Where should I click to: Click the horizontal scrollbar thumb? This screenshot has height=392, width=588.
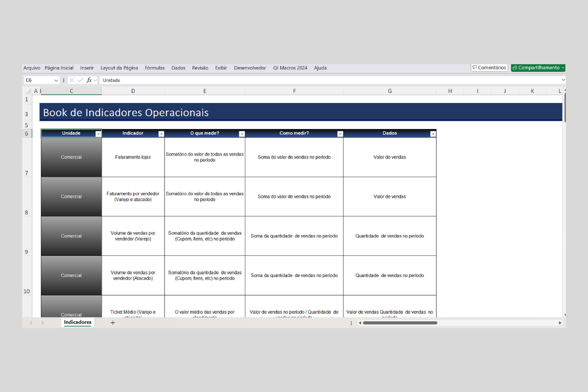400,323
